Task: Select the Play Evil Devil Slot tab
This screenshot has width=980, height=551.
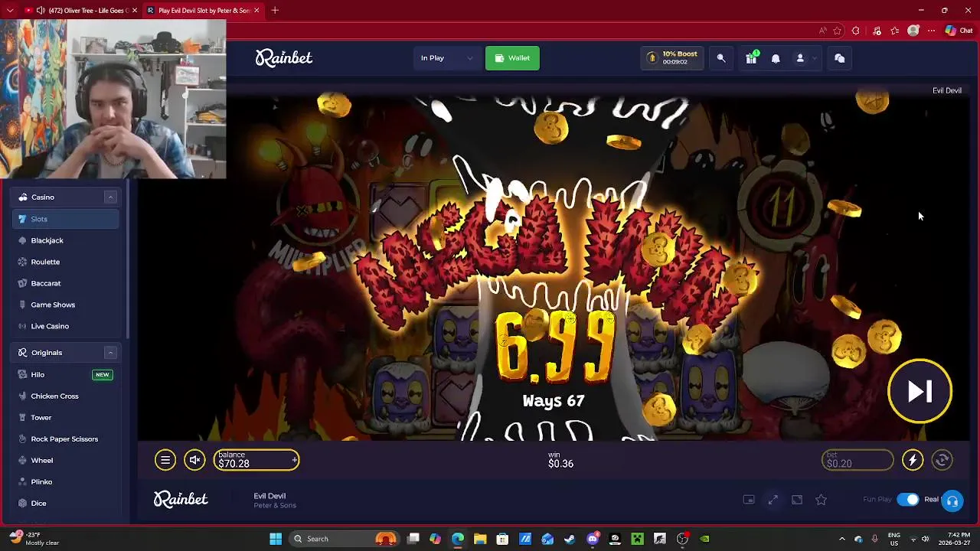Action: (203, 10)
